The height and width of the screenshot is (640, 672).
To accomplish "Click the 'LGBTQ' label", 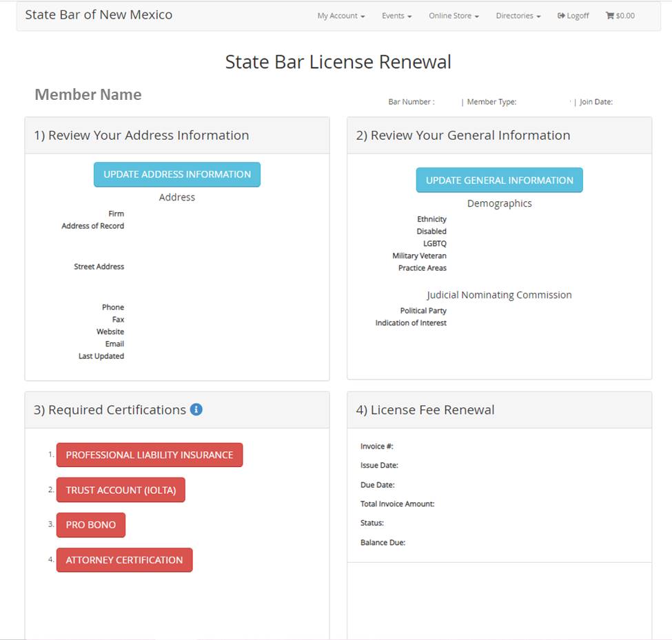I will tap(435, 244).
